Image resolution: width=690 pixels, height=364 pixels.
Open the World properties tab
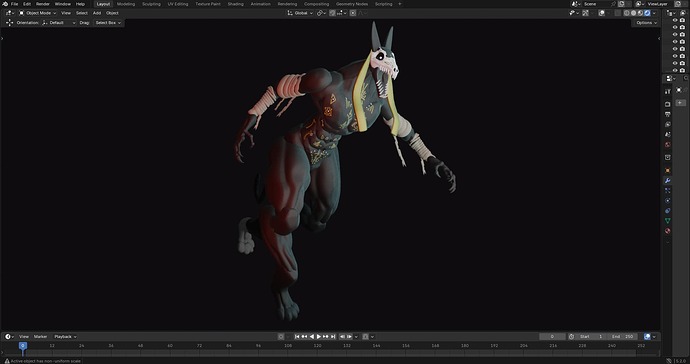(668, 144)
